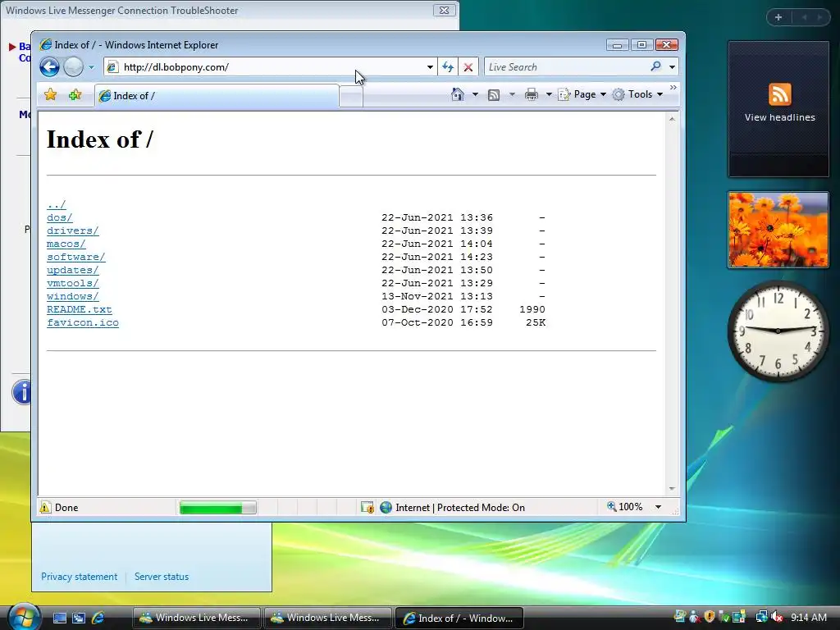Open Server status link in Messenger window

162,577
